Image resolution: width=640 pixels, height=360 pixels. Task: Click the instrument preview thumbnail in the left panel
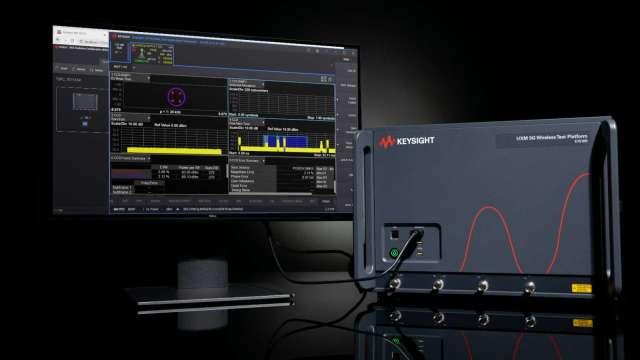point(85,102)
